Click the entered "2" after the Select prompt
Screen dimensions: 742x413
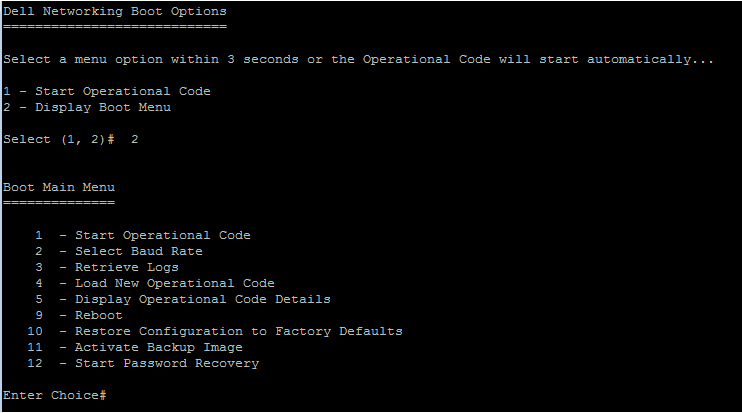tap(135, 139)
